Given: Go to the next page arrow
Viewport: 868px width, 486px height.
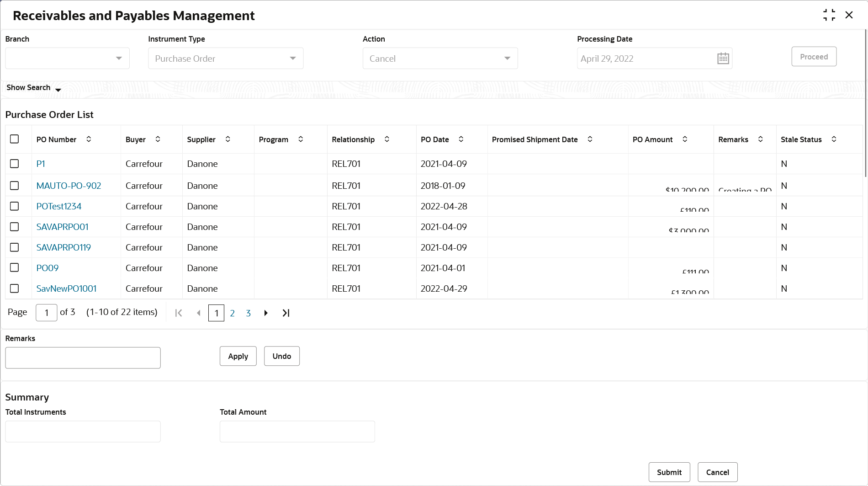Looking at the screenshot, I should (266, 313).
